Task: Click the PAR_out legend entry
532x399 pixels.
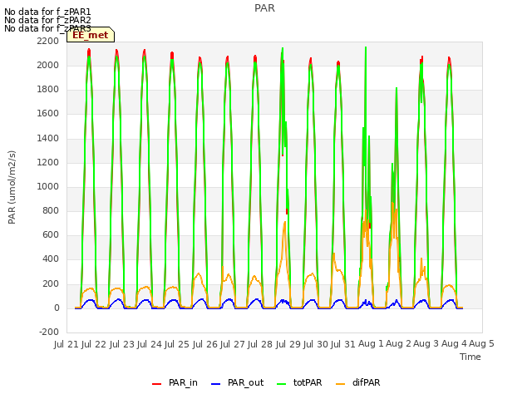Action: tap(237, 382)
